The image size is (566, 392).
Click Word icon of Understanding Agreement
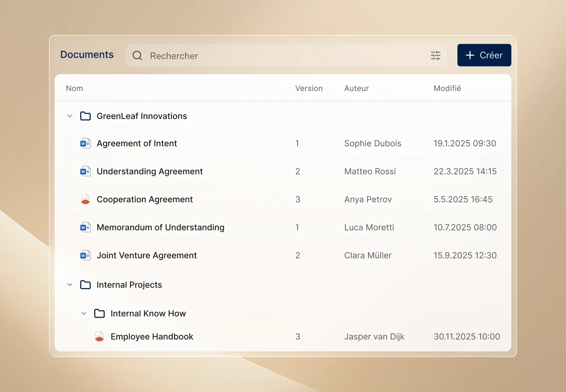point(85,171)
